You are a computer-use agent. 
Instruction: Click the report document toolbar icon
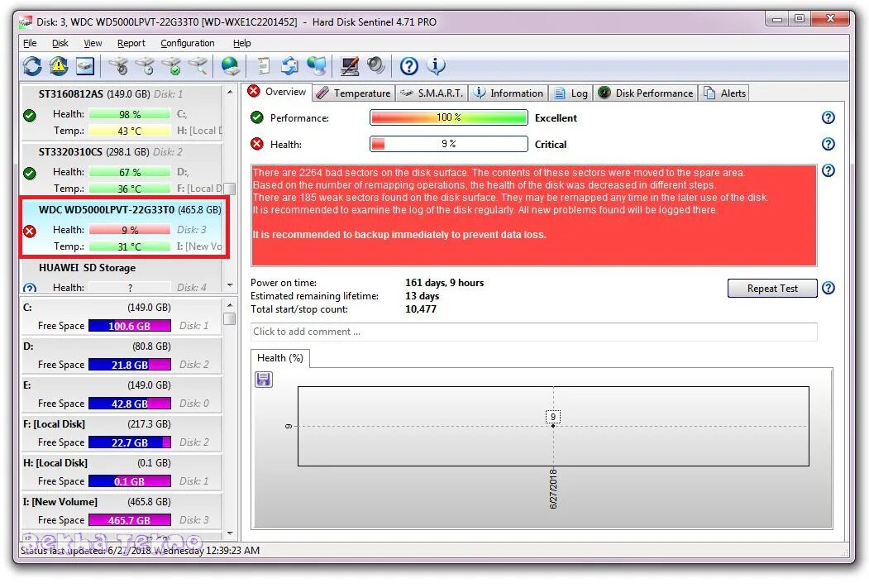click(264, 66)
